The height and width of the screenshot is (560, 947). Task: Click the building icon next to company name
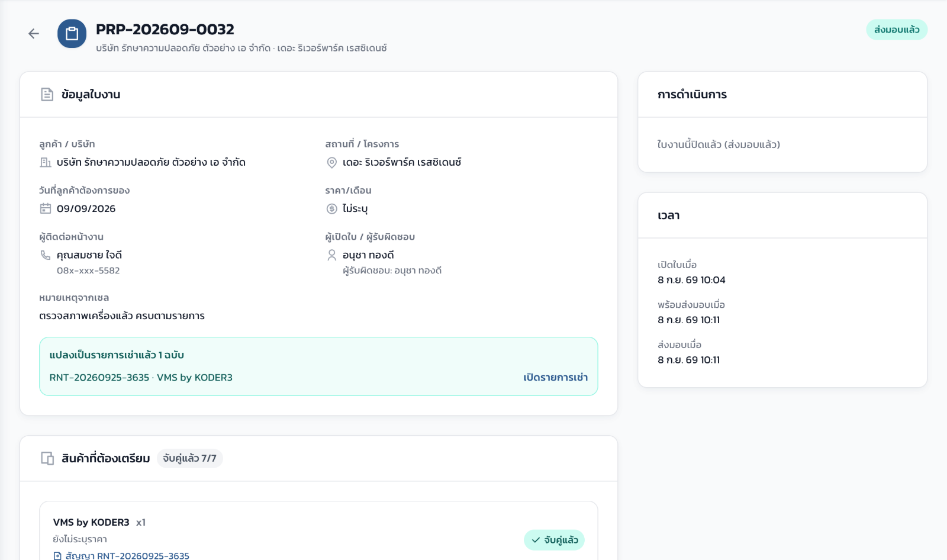point(46,162)
